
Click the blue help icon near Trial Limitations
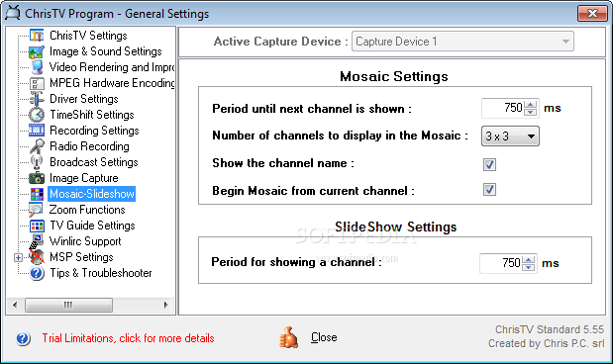23,338
